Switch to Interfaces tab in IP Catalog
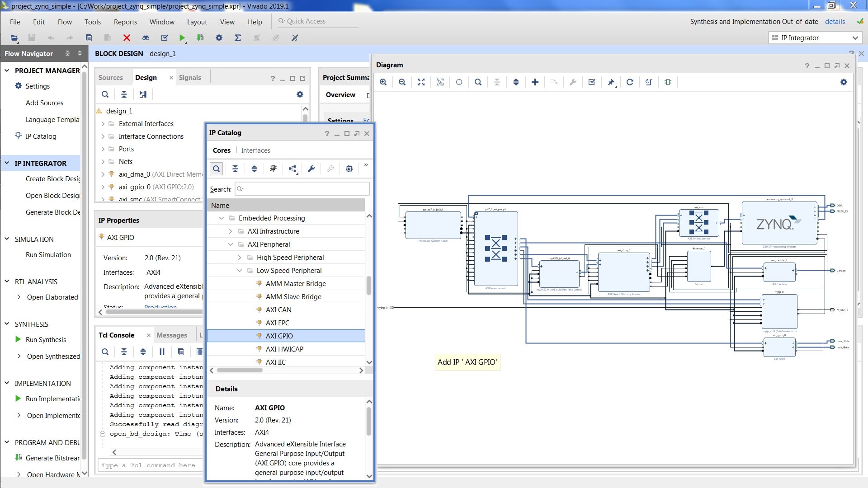 pyautogui.click(x=256, y=150)
